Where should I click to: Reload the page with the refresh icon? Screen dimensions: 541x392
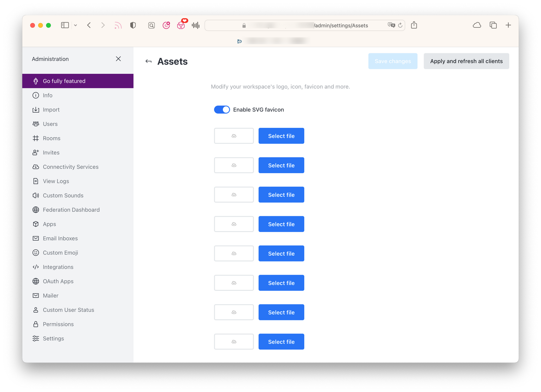tap(400, 25)
